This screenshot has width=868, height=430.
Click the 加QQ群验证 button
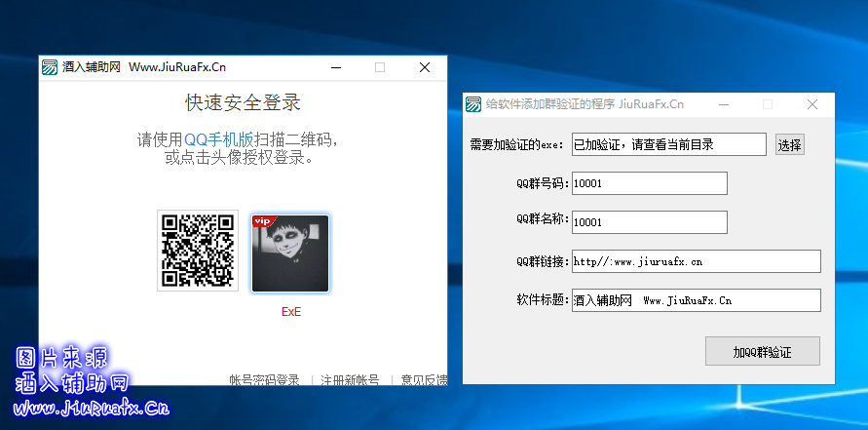(762, 351)
